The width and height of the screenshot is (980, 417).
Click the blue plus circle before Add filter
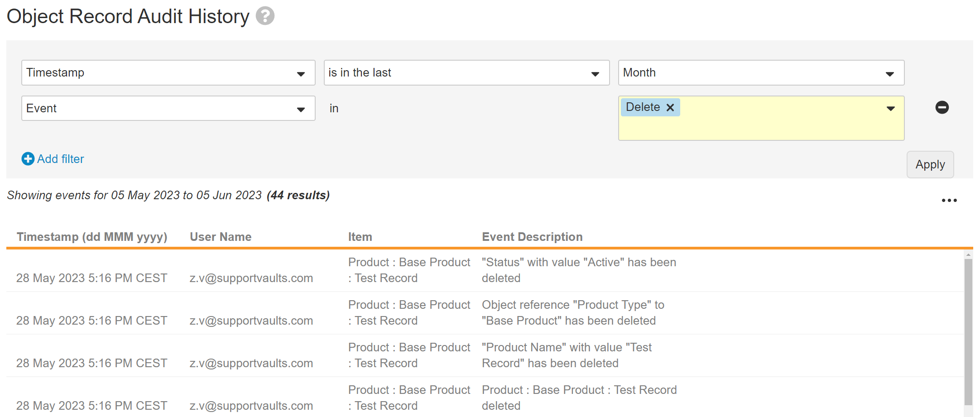coord(28,159)
